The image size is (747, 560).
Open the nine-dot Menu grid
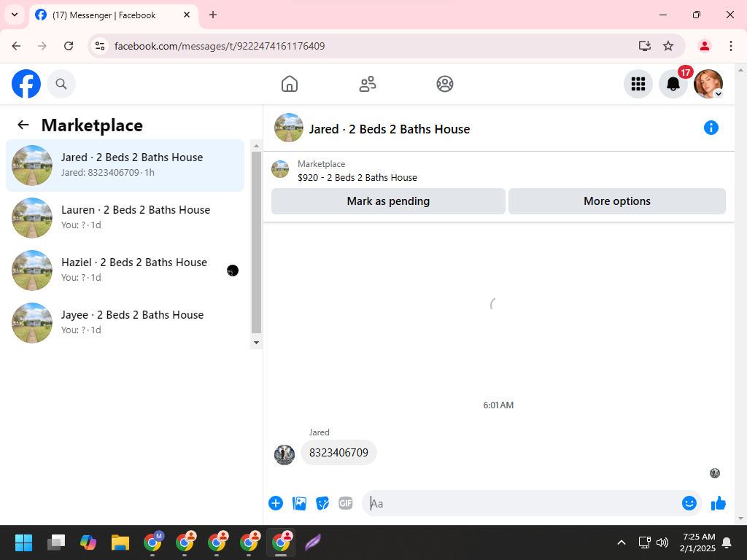(x=638, y=84)
